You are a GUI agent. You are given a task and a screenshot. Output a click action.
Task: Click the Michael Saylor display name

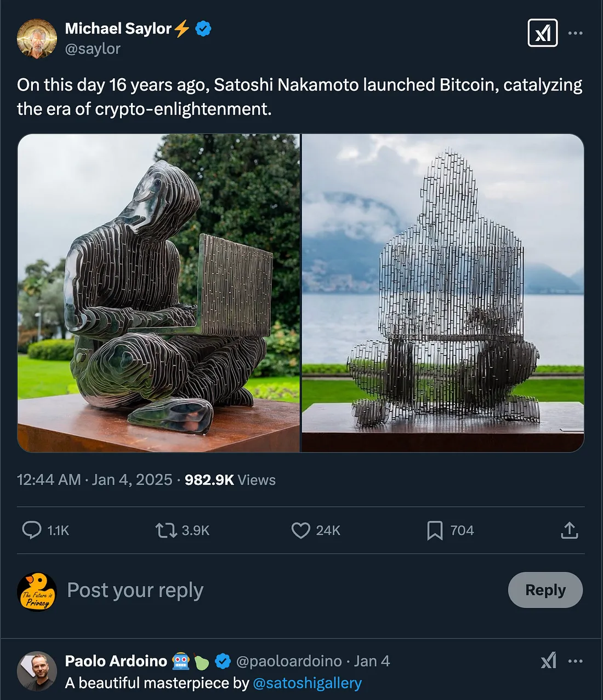coord(118,28)
